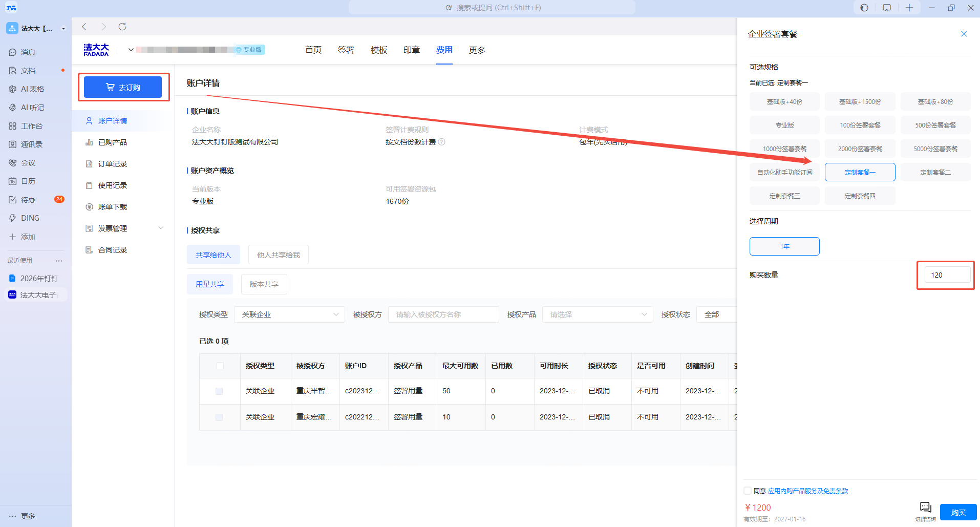Open 账单下载 in the side menu
The image size is (980, 527).
tap(113, 207)
